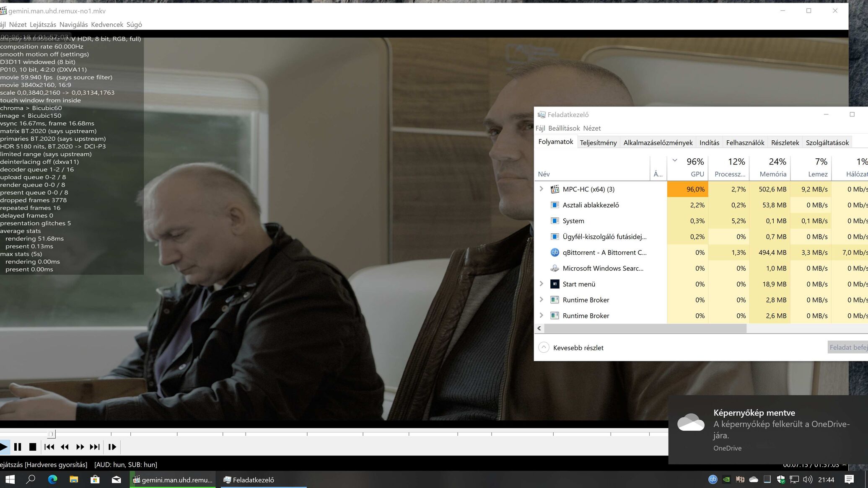Launch Microsoft Edge from taskbar
Screen dimensions: 868x488
point(52,480)
